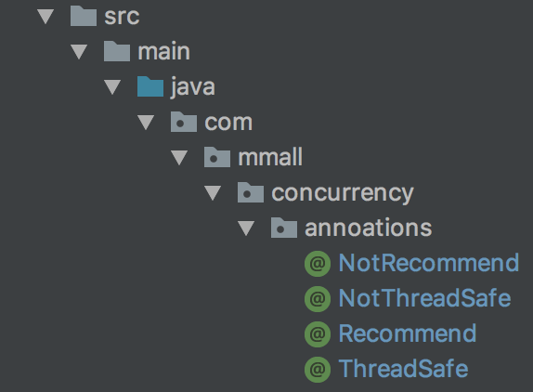The image size is (533, 392).
Task: Click the concurrency package icon
Action: coord(251,192)
